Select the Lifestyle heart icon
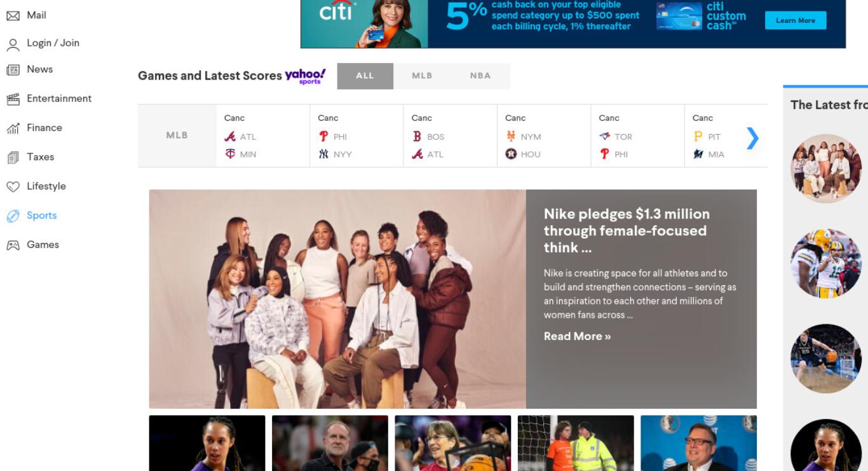Screen dimensions: 868x471 point(13,187)
